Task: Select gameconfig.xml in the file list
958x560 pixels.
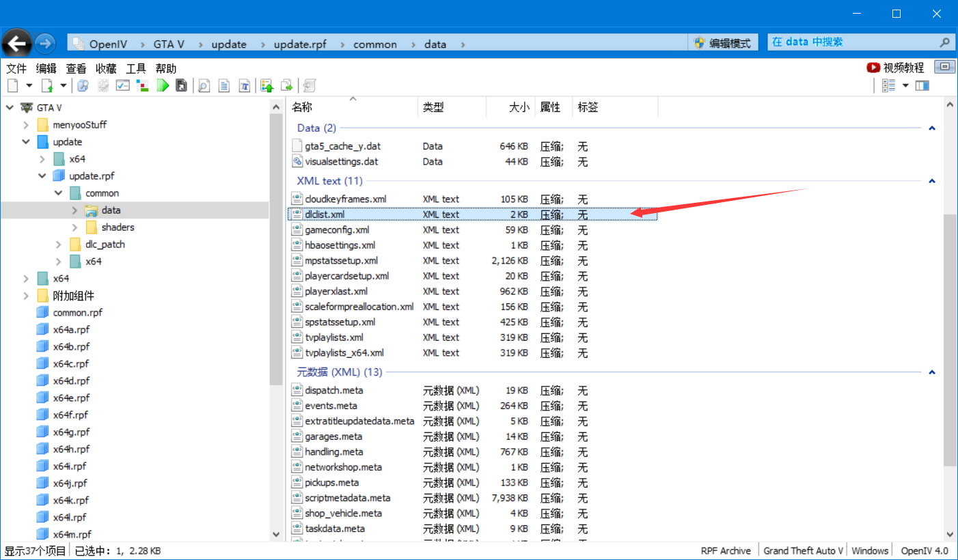Action: click(x=337, y=230)
